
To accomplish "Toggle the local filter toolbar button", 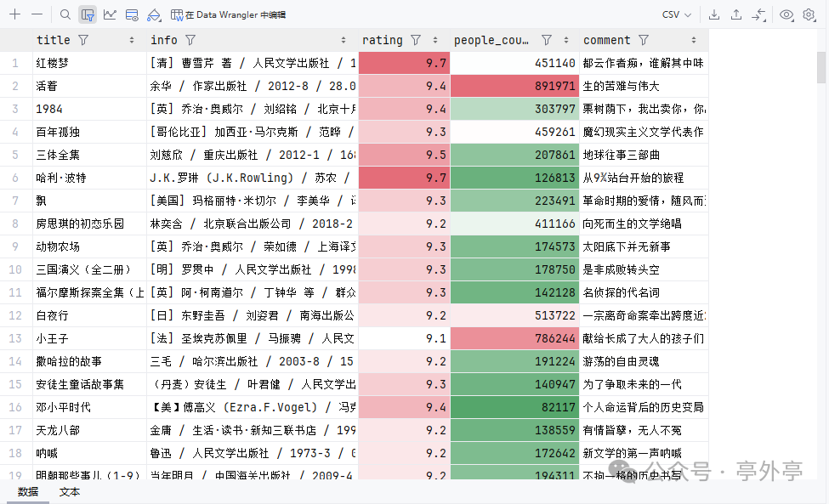I will click(x=88, y=14).
